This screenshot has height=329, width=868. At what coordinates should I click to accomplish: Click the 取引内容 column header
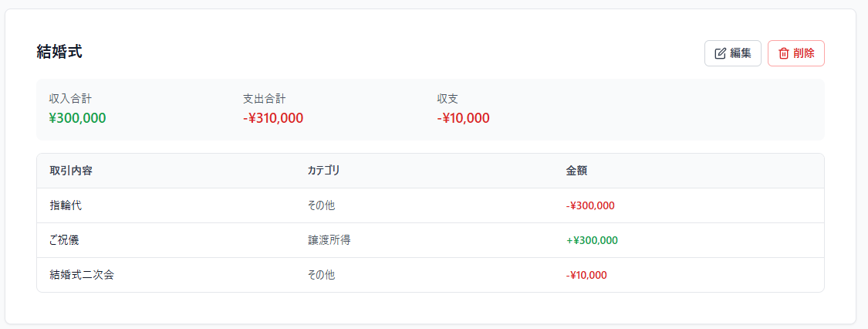click(71, 171)
